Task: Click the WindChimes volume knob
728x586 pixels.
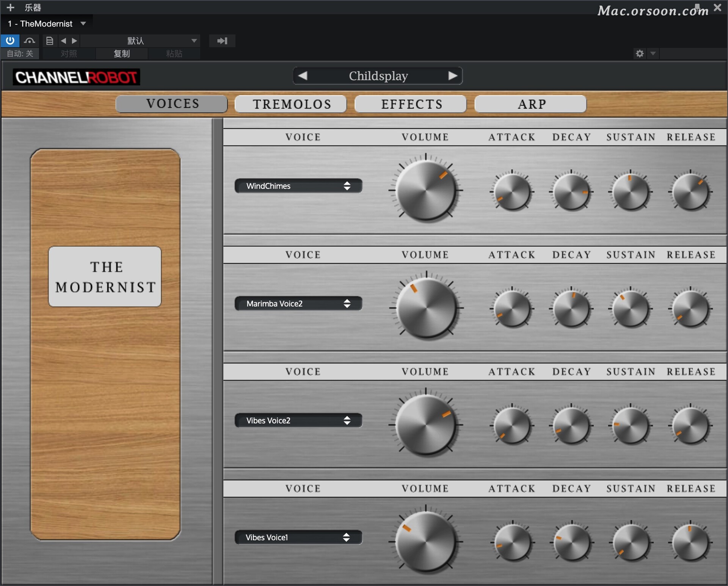Action: coord(426,190)
